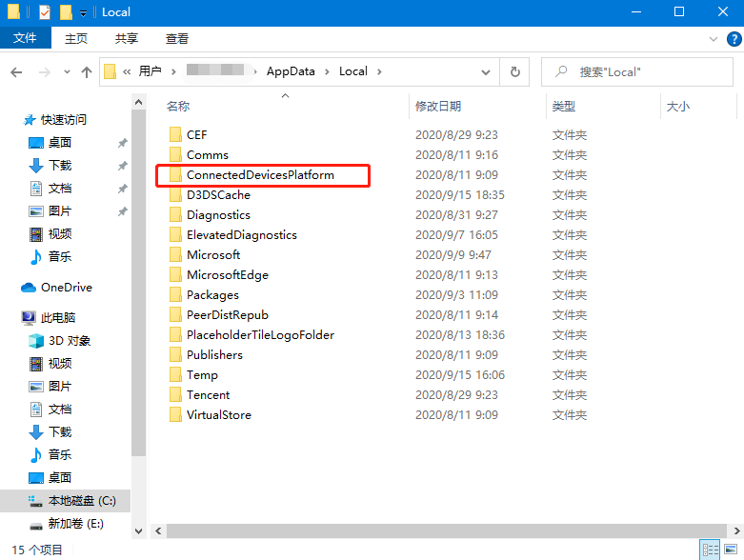Switch to the 查看 ribbon tab
The height and width of the screenshot is (560, 744).
pos(177,38)
